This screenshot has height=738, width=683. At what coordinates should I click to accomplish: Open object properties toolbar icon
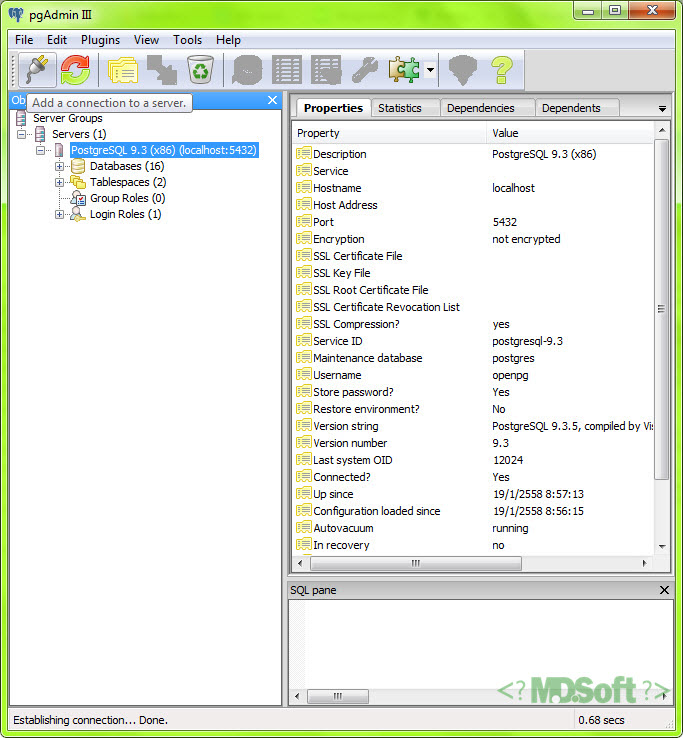coord(123,70)
